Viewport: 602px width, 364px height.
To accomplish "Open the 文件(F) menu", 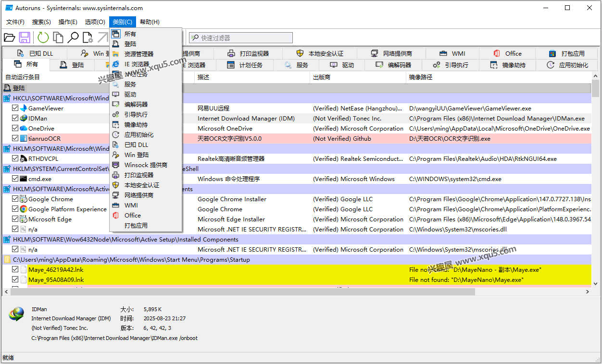I will pos(15,22).
